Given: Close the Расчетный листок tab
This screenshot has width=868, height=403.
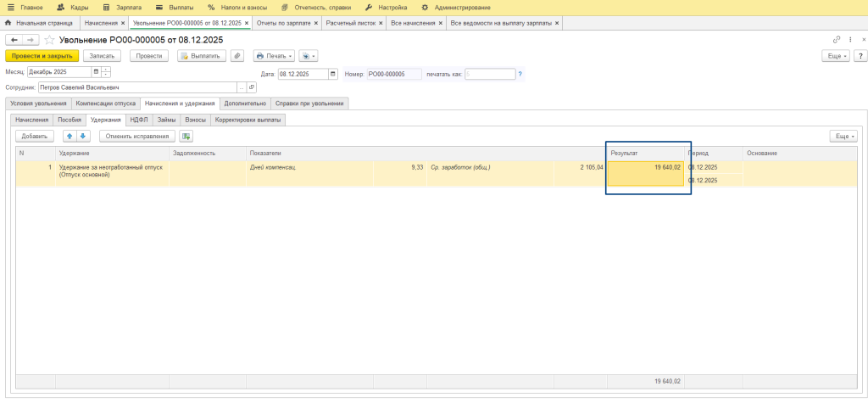Looking at the screenshot, I should point(381,23).
